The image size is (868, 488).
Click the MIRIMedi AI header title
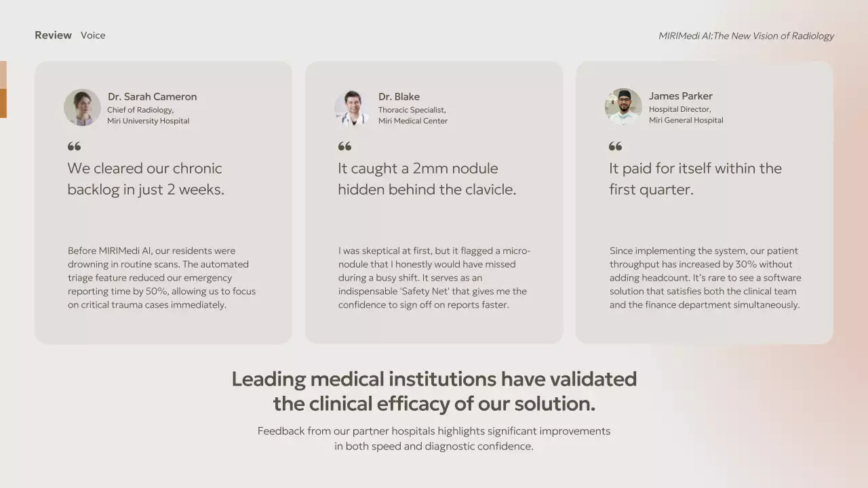[x=746, y=36]
